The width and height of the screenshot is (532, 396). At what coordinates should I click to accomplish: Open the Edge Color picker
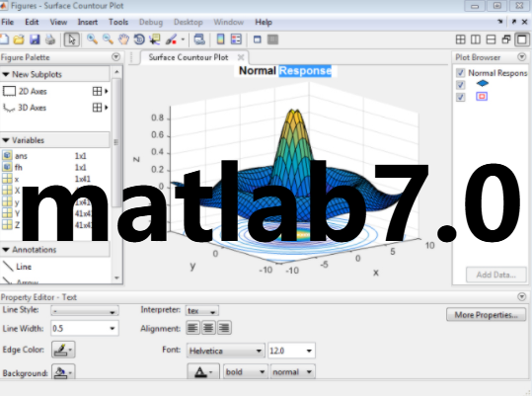[x=63, y=350]
